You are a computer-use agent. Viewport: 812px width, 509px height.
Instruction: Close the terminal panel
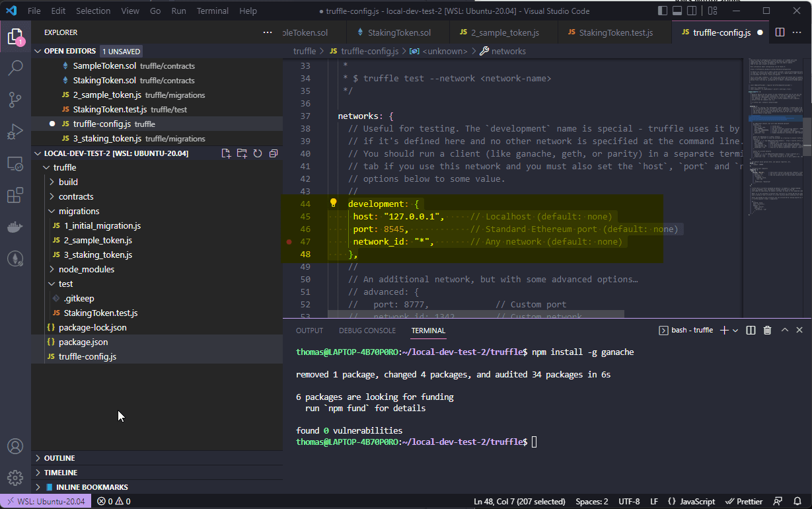(x=799, y=330)
